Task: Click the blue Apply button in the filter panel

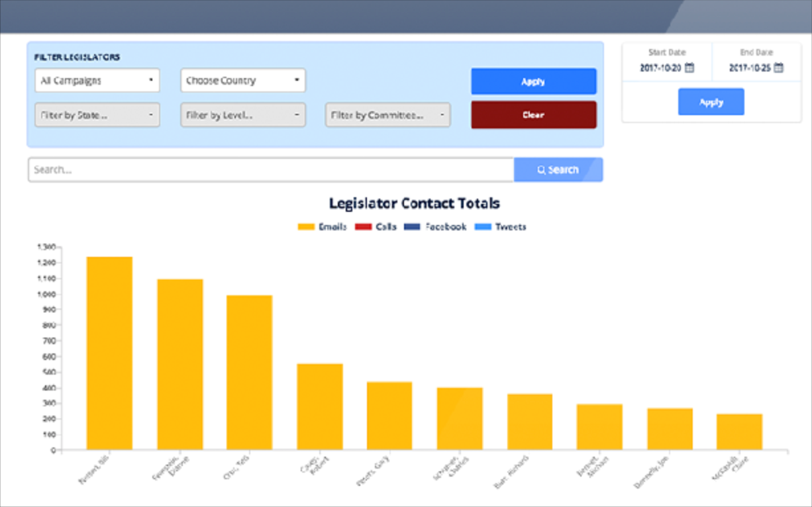Action: point(533,81)
